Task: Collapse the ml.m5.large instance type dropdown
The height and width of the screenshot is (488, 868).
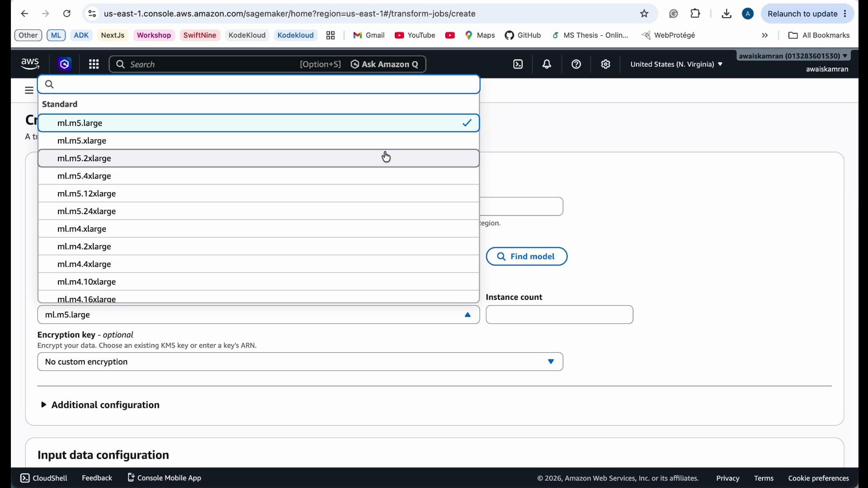Action: click(259, 315)
